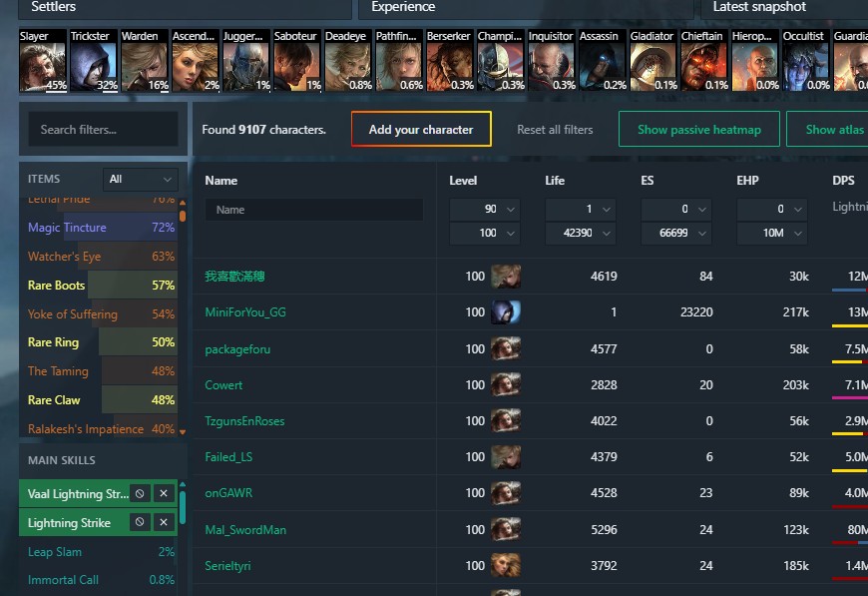The width and height of the screenshot is (868, 596).
Task: Click the Chieftain class portrait
Action: (704, 60)
